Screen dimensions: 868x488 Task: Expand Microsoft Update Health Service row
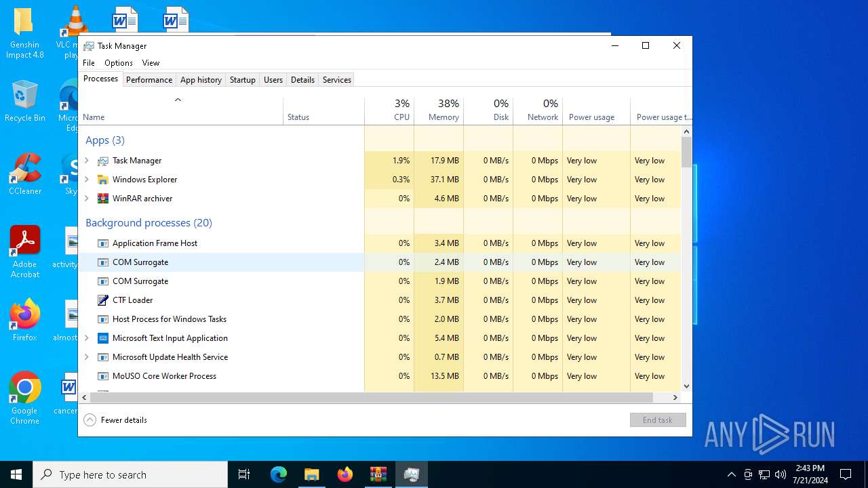click(x=86, y=357)
